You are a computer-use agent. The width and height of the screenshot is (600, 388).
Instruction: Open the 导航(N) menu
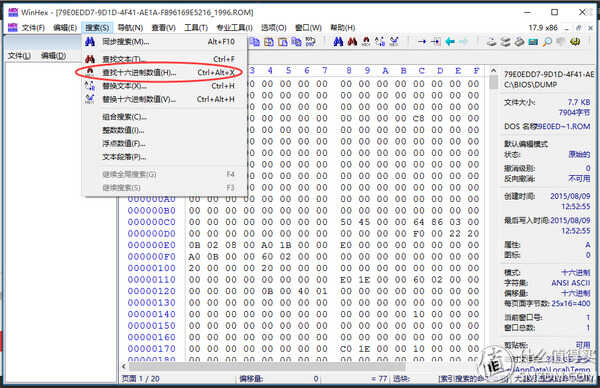[x=130, y=28]
